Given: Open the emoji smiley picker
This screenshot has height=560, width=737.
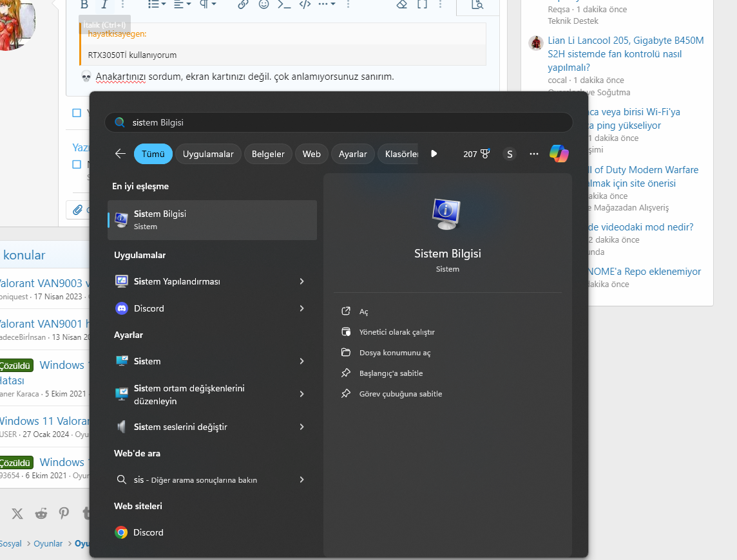Looking at the screenshot, I should pos(263,5).
